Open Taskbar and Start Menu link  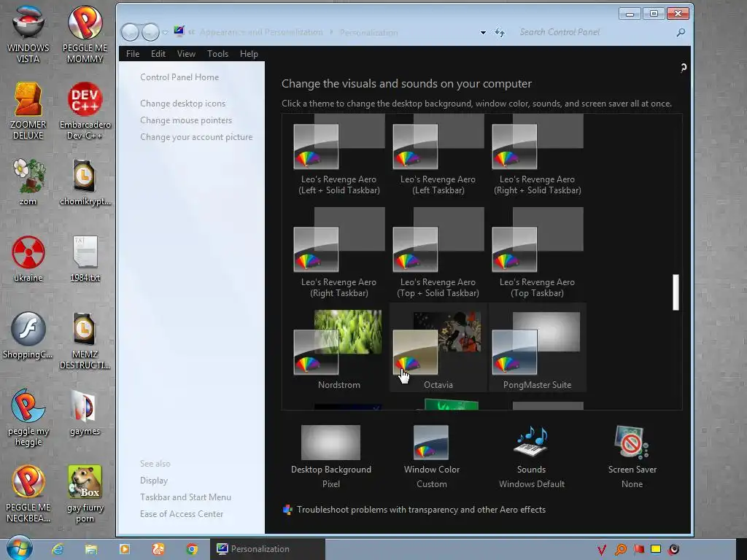(x=185, y=497)
